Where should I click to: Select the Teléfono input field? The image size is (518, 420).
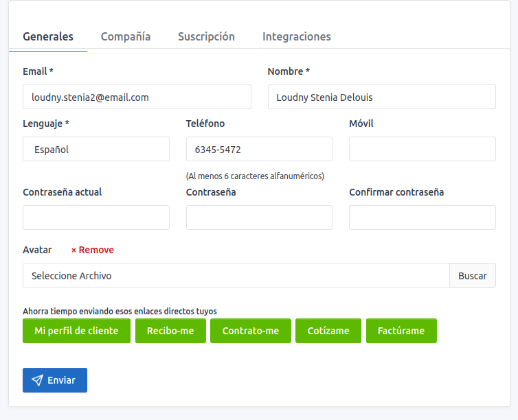point(259,149)
